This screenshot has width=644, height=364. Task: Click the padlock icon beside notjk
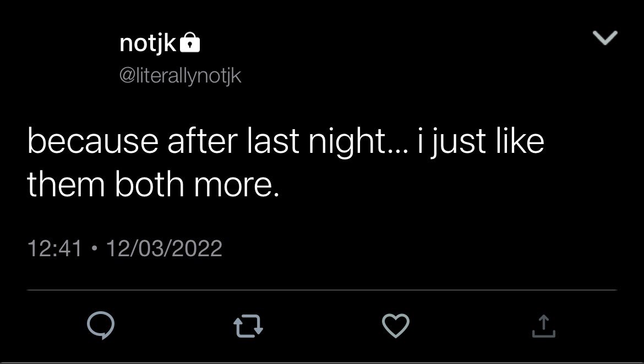pyautogui.click(x=190, y=42)
